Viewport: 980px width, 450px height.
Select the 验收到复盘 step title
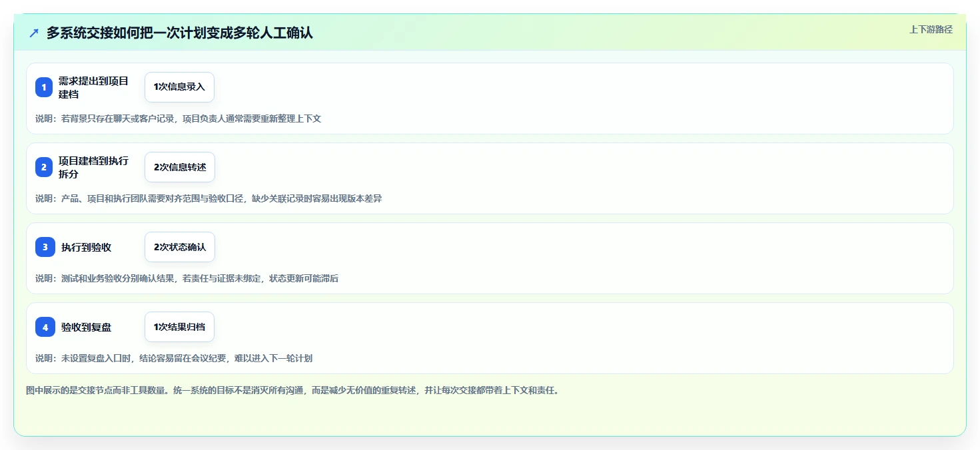[86, 327]
